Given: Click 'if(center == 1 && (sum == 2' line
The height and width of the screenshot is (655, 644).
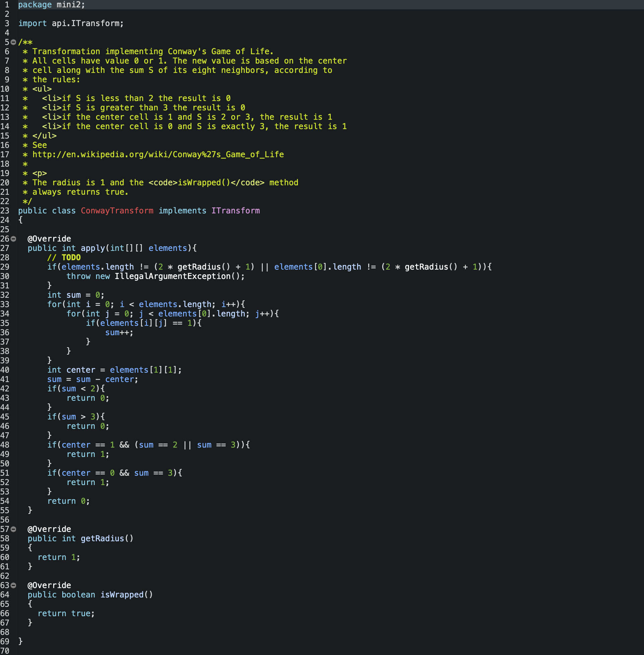Looking at the screenshot, I should click(149, 445).
